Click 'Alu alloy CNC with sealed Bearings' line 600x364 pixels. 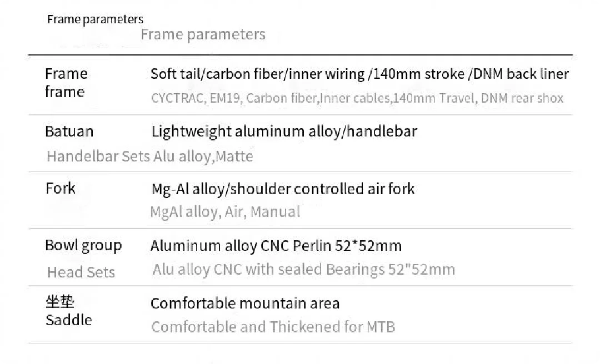(303, 270)
